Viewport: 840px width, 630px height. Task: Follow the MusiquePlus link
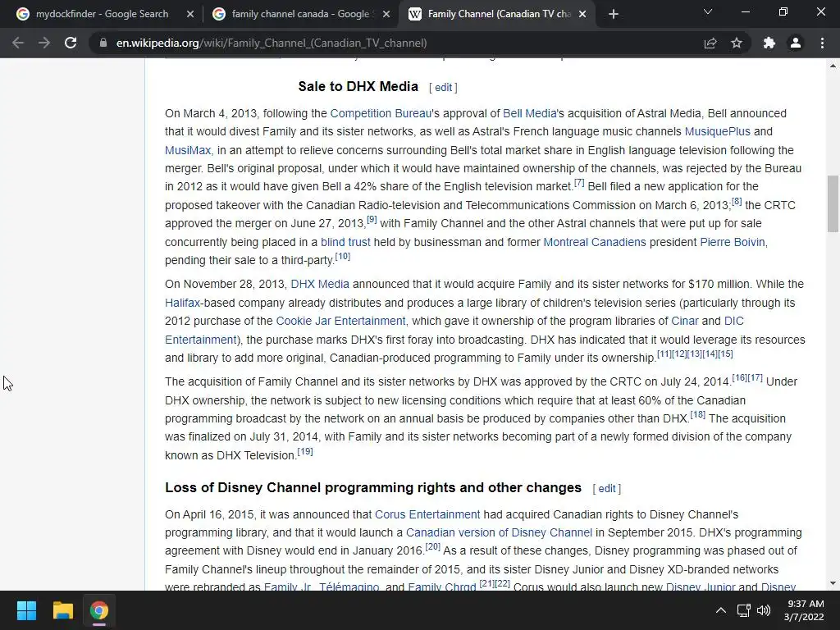pos(717,132)
